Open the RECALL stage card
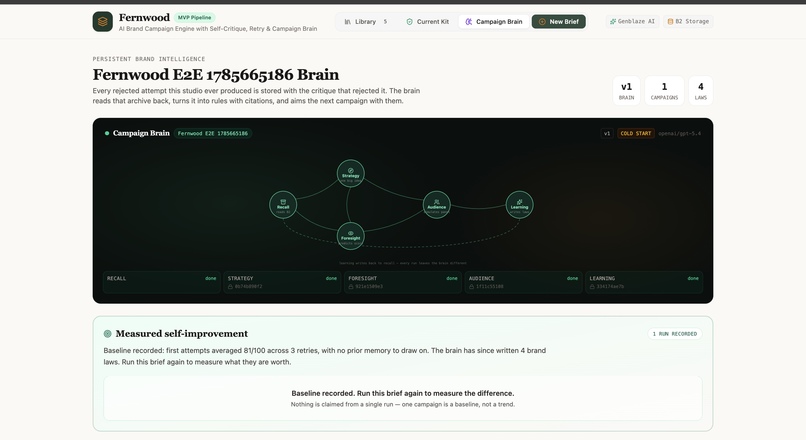This screenshot has width=806, height=440. (162, 282)
